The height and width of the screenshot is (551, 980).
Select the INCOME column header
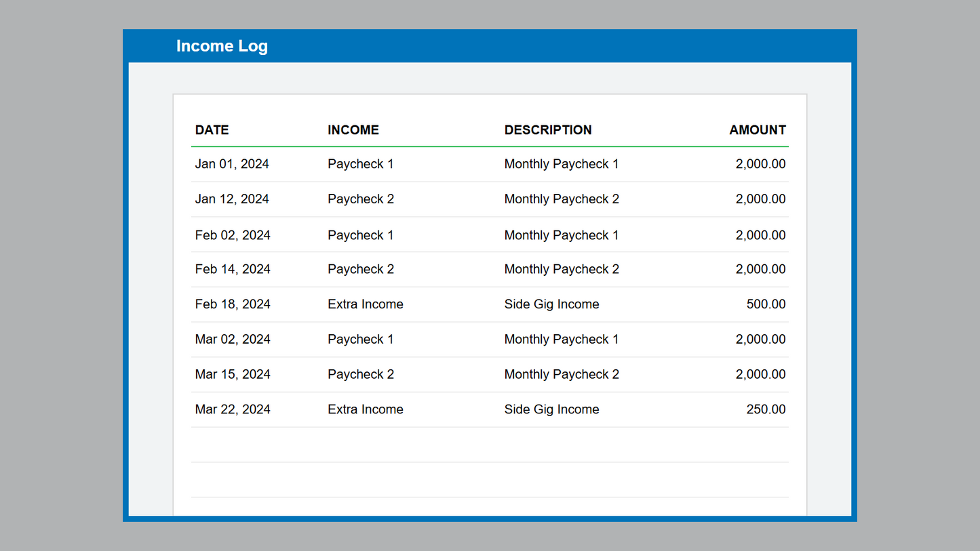pyautogui.click(x=353, y=130)
